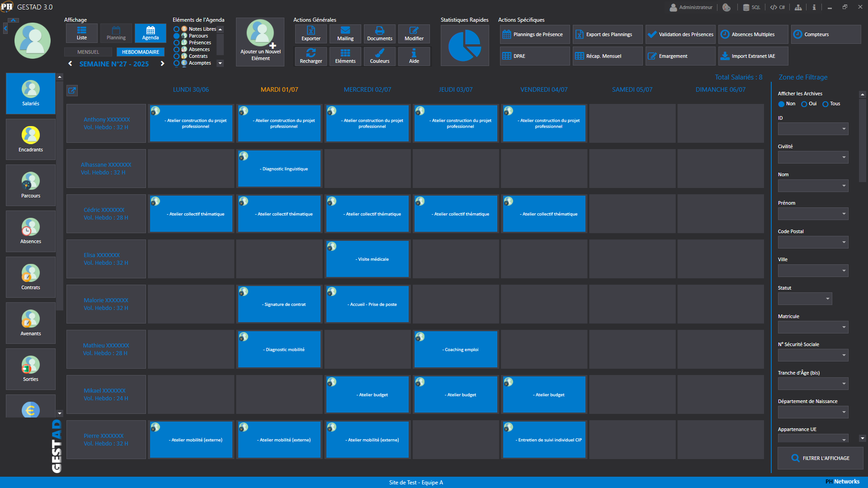Viewport: 868px width, 488px height.
Task: Click the Exporter icon button
Action: [x=311, y=34]
